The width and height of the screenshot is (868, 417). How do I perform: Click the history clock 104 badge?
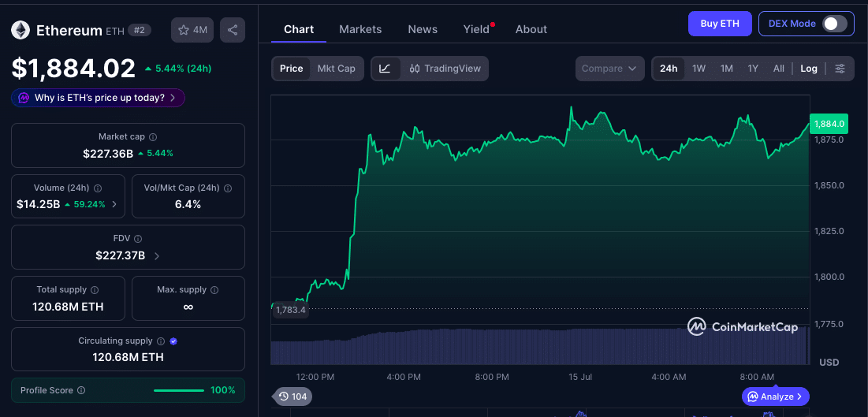point(293,397)
